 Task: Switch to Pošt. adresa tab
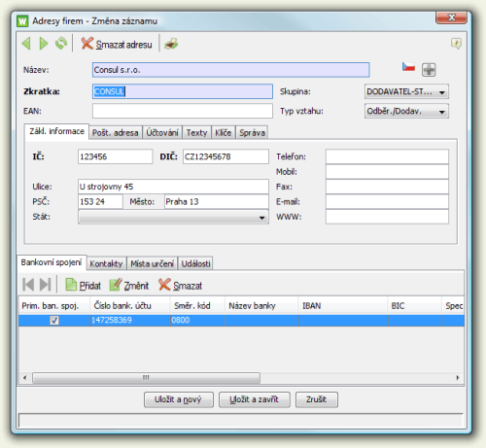116,133
